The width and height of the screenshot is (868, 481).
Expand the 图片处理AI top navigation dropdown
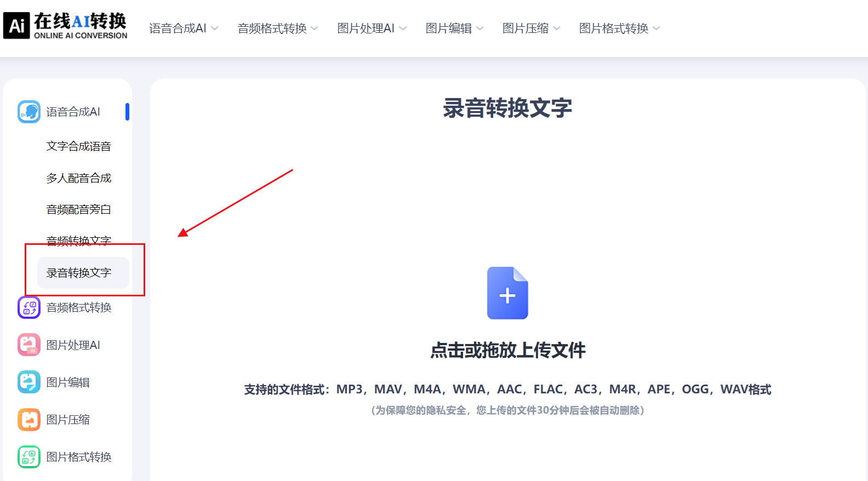372,28
